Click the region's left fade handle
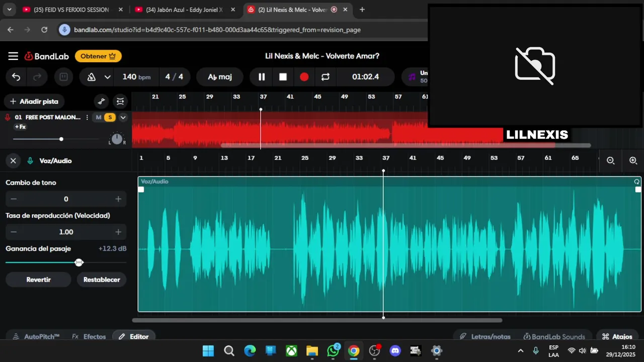Screen dimensions: 644x362 [x=141, y=190]
